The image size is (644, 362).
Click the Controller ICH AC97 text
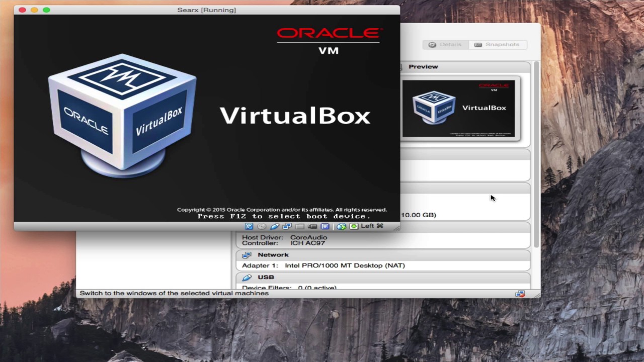tap(284, 243)
